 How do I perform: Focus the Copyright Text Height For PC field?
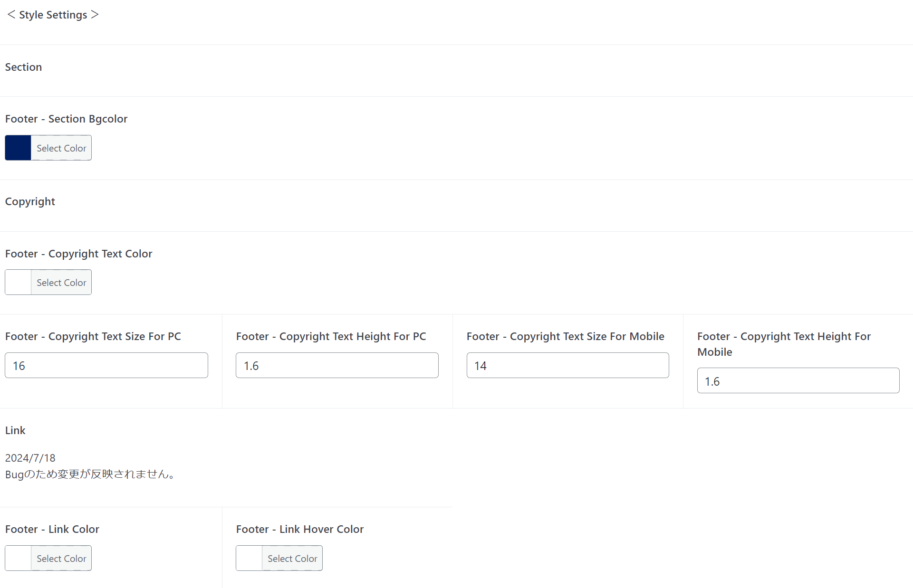pyautogui.click(x=337, y=365)
